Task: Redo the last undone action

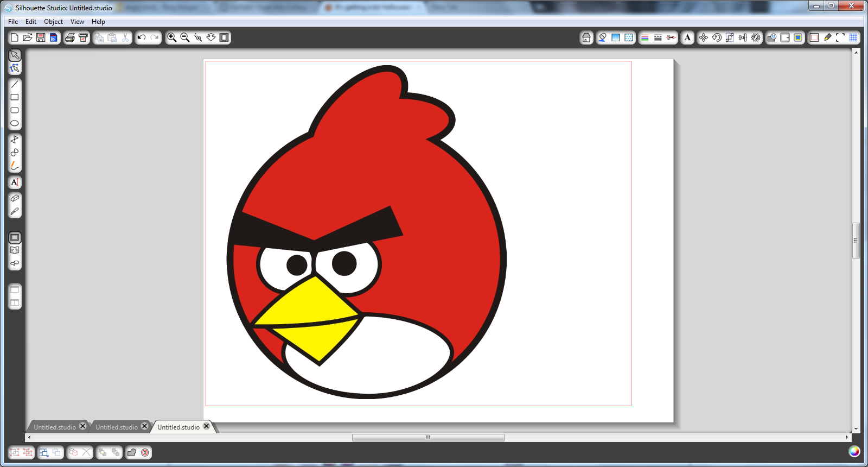Action: [155, 37]
